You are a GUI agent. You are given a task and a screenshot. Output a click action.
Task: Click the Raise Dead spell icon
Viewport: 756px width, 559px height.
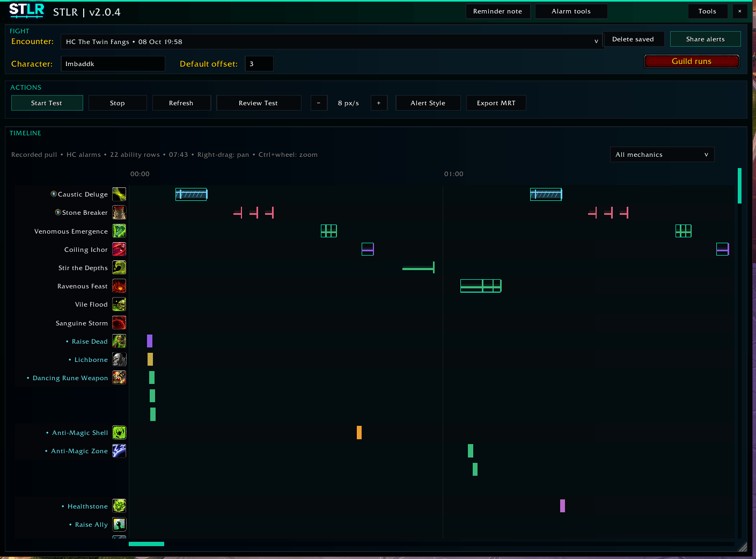[x=119, y=341]
